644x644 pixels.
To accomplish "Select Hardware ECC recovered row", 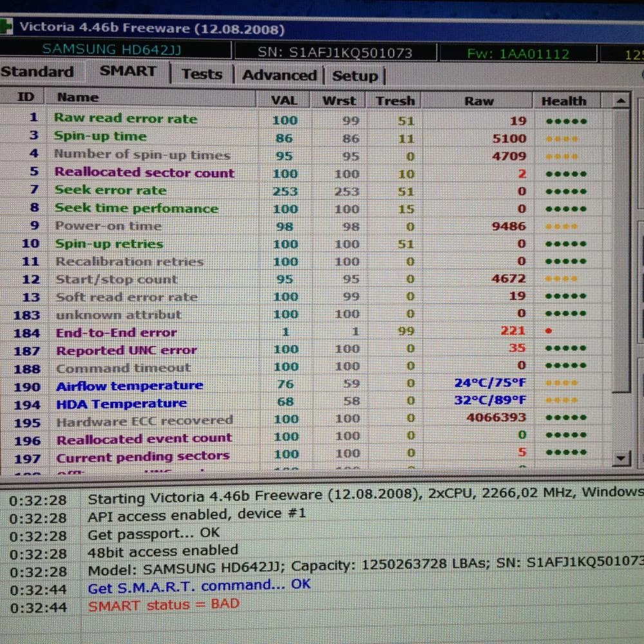I will tap(306, 420).
